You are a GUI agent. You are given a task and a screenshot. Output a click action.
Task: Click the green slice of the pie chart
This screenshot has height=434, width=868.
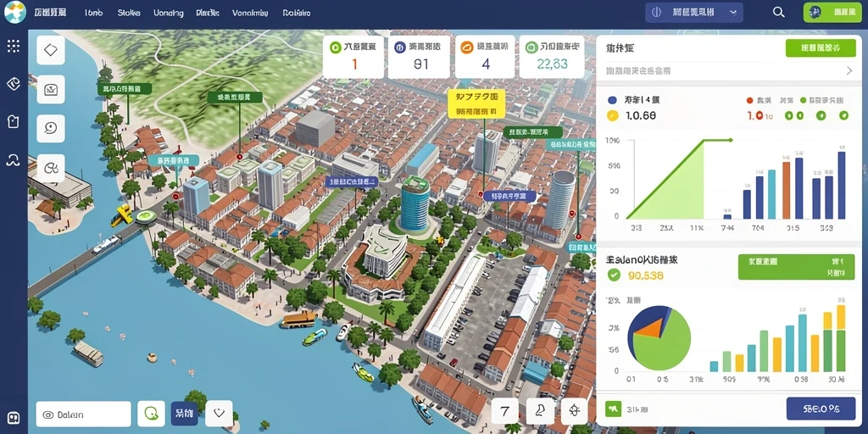pyautogui.click(x=663, y=346)
